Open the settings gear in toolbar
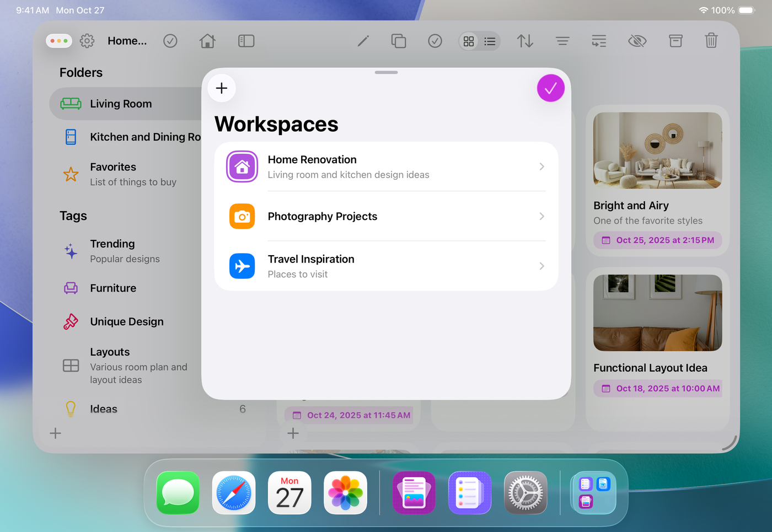Image resolution: width=772 pixels, height=532 pixels. 87,41
